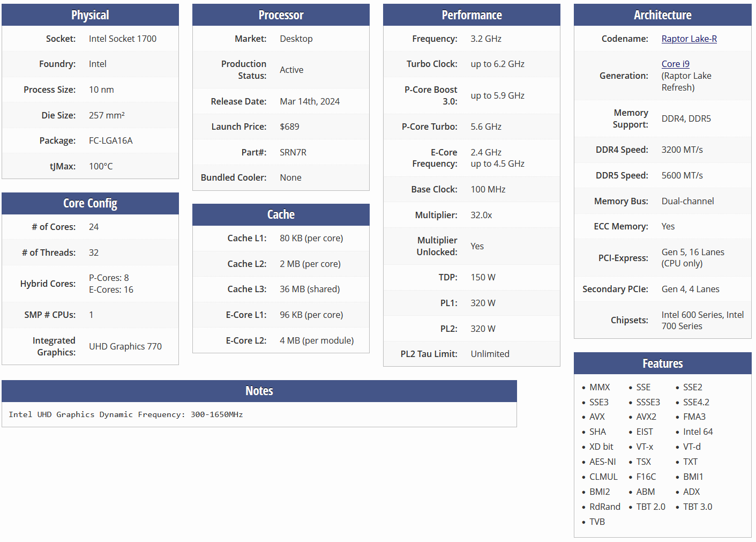Select the base clock value 100 MHz
This screenshot has width=756, height=542.
[488, 189]
